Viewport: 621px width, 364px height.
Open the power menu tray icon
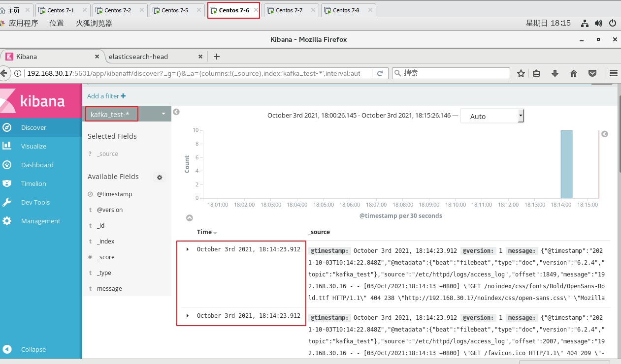tap(613, 23)
